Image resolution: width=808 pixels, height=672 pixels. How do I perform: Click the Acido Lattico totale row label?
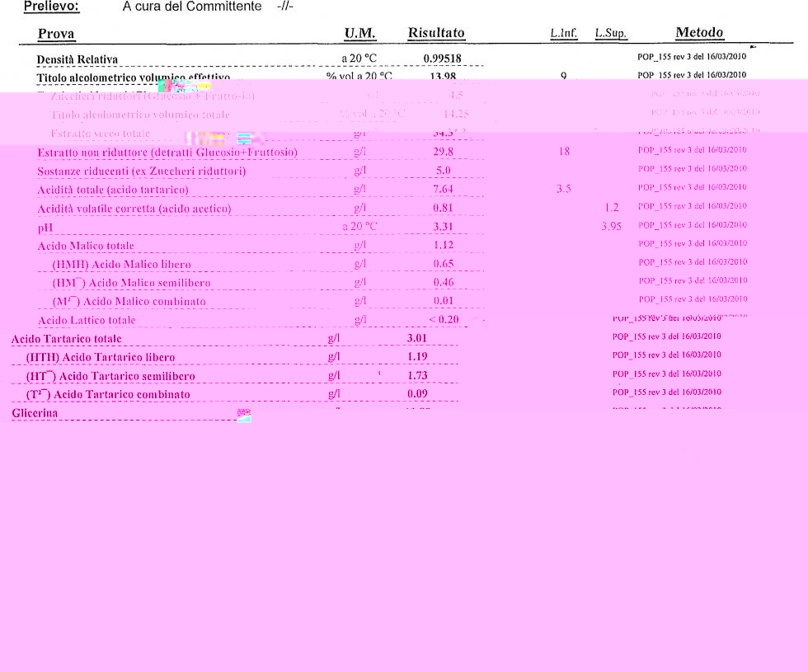point(87,320)
